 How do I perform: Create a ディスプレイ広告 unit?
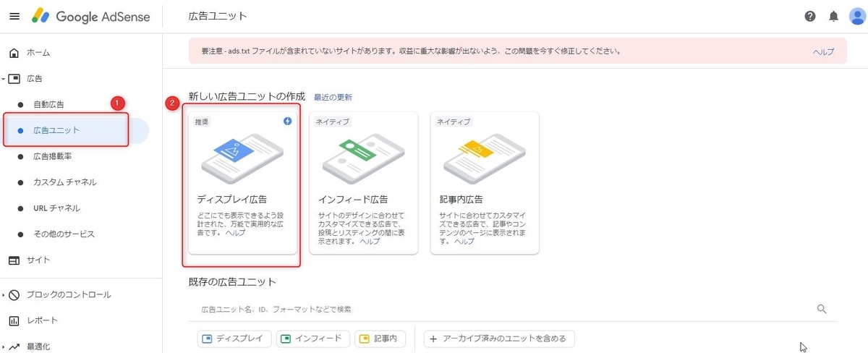coord(242,183)
